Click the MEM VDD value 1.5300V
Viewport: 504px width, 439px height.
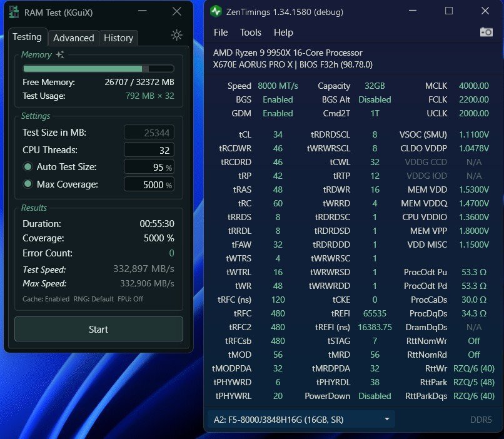[474, 189]
